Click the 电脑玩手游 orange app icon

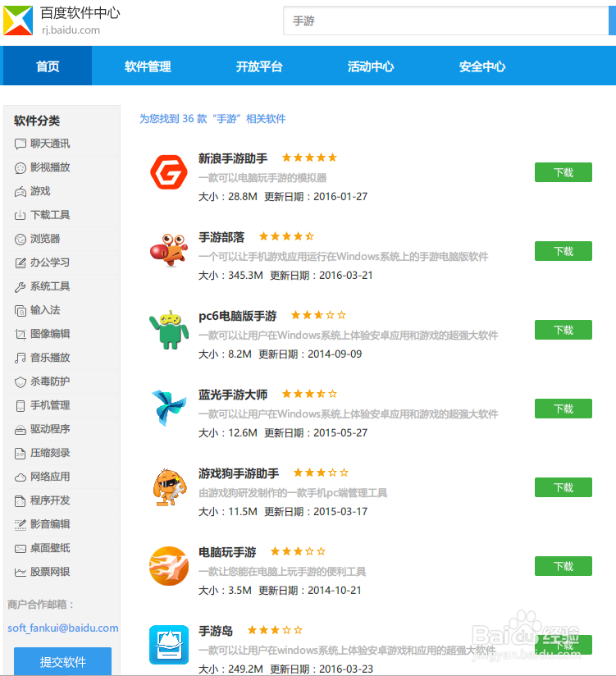coord(168,566)
